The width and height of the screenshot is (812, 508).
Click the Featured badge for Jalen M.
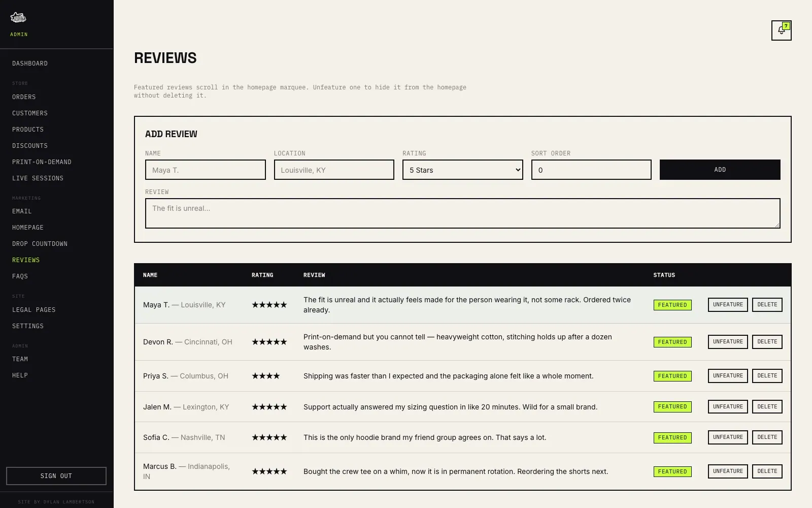pos(672,407)
